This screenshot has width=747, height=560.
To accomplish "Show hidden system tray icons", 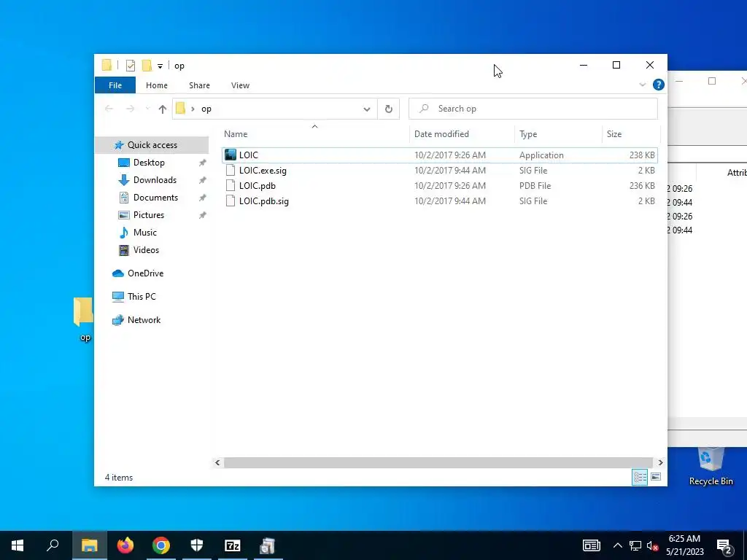I will 617,545.
